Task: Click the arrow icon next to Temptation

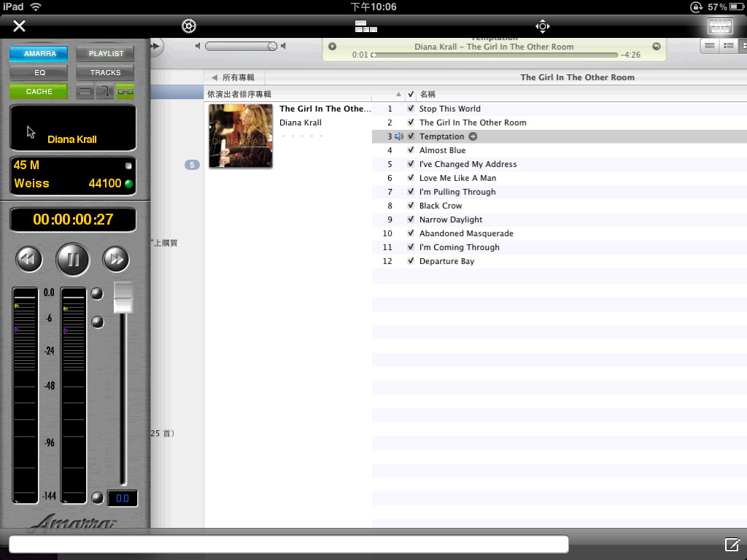Action: click(473, 136)
